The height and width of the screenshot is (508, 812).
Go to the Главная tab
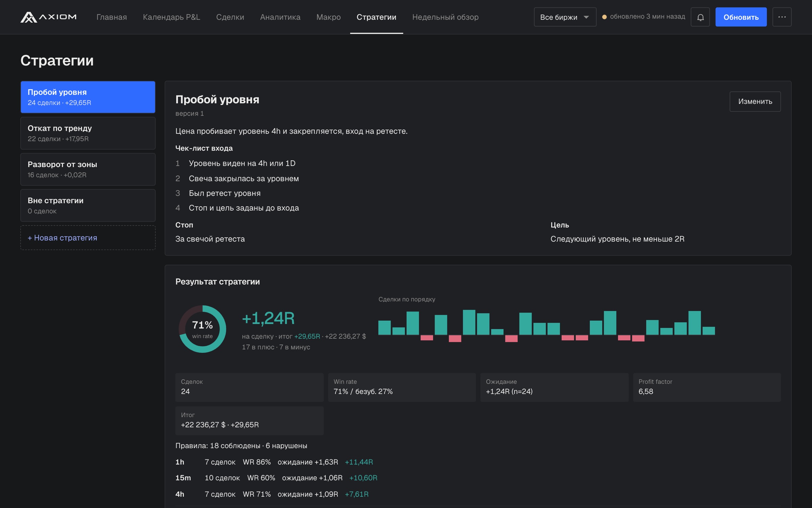point(112,17)
